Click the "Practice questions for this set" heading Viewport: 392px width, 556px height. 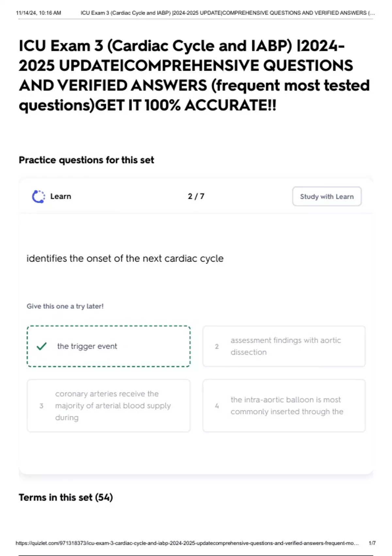(x=86, y=160)
